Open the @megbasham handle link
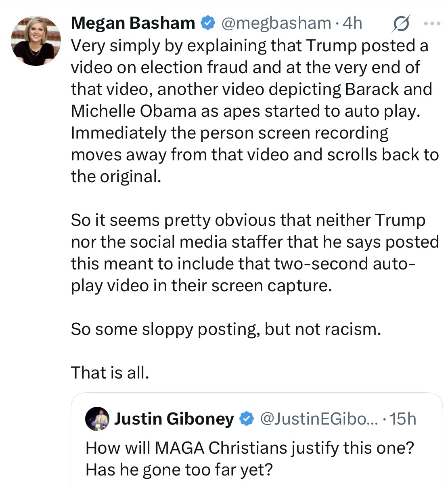The width and height of the screenshot is (448, 488). 275,23
